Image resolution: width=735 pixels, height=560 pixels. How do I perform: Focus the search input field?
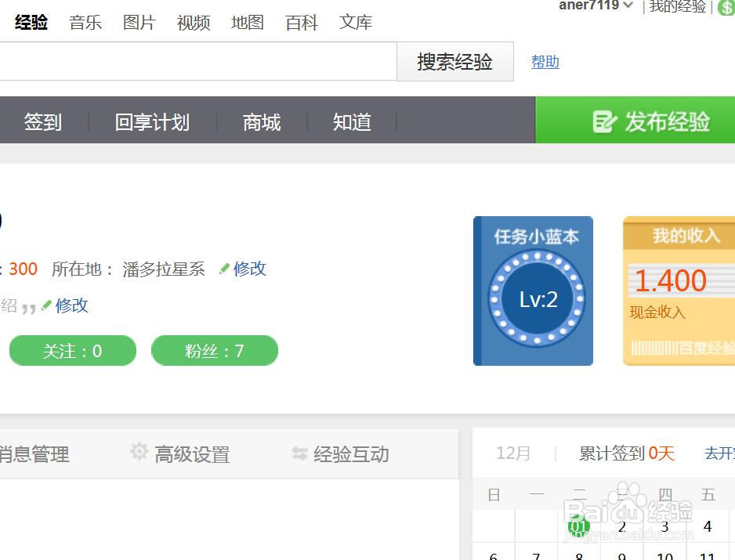[x=197, y=61]
